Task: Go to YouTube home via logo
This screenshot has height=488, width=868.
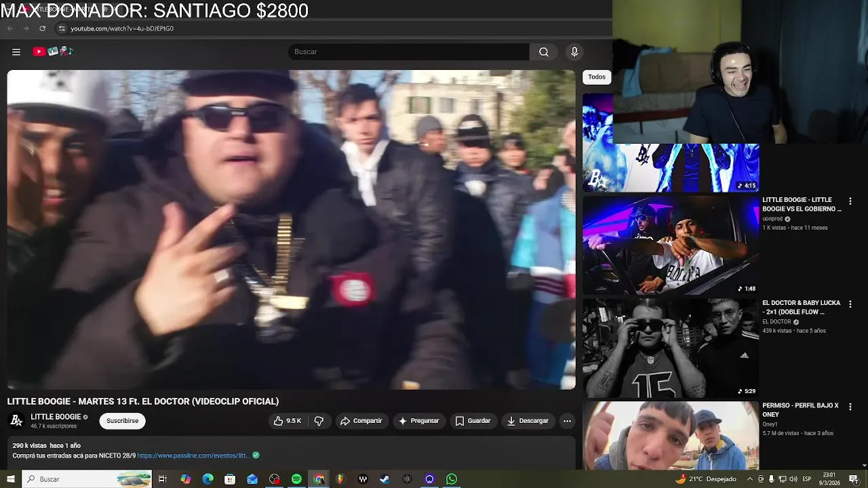Action: tap(53, 52)
